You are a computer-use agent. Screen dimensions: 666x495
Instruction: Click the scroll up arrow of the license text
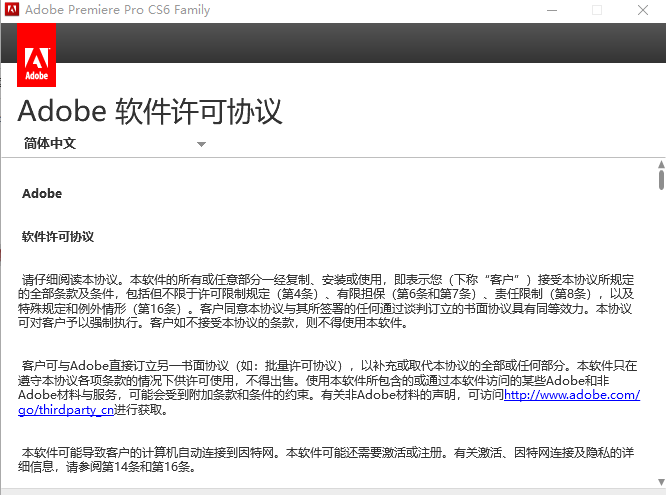tap(661, 164)
